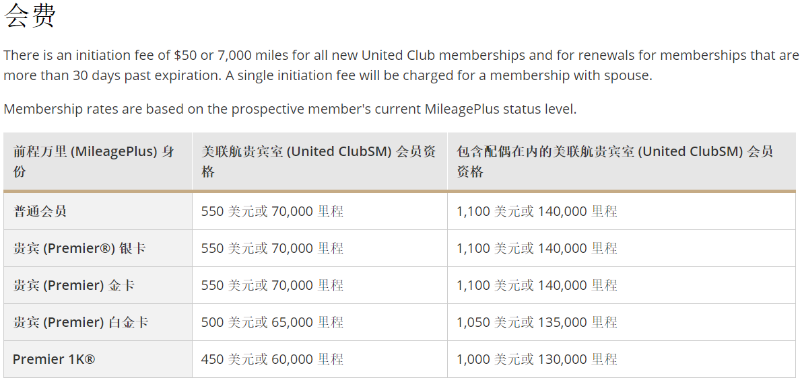Select the 美联航贵宾室 会员资格 column header
Viewport: 800px width, 382px height.
pos(320,162)
